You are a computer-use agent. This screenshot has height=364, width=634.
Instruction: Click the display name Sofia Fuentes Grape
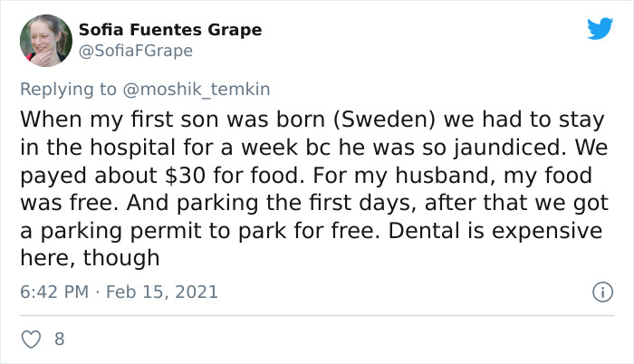click(x=170, y=30)
